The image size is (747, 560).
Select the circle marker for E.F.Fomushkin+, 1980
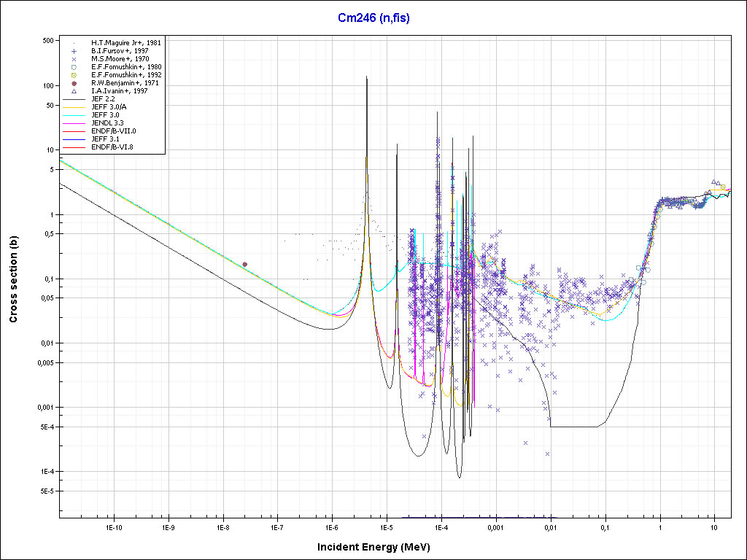74,67
